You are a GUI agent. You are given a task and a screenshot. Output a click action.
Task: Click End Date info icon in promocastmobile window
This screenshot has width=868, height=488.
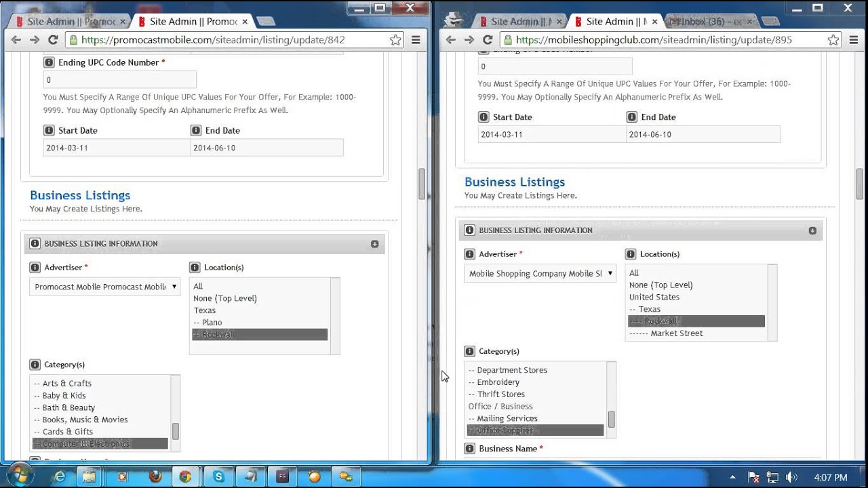coord(196,130)
